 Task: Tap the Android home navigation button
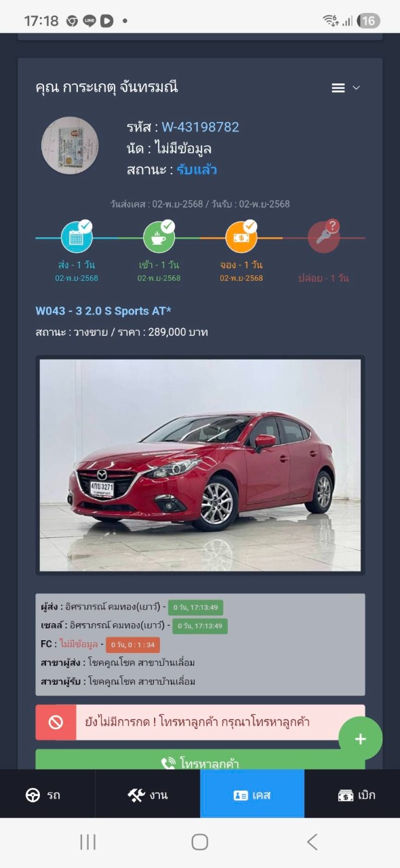coord(200,842)
